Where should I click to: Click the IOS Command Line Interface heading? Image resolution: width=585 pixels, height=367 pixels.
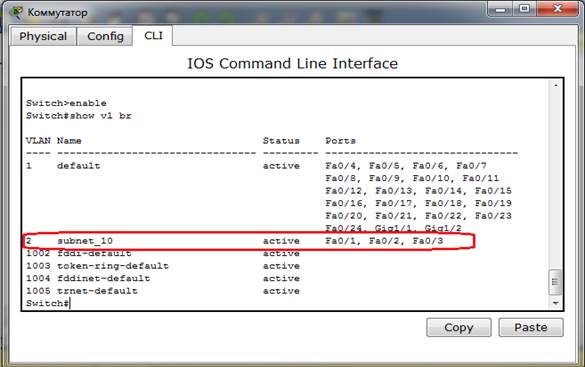(x=292, y=63)
